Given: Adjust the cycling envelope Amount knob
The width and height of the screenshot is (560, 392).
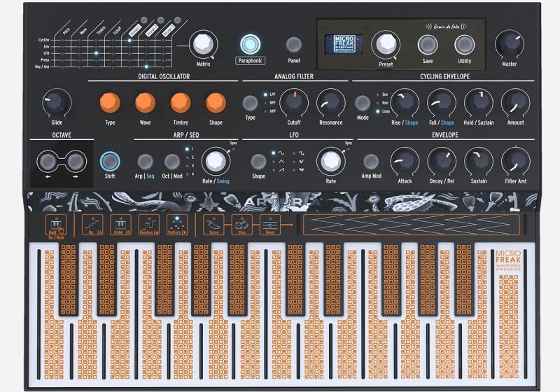Looking at the screenshot, I should (x=515, y=103).
